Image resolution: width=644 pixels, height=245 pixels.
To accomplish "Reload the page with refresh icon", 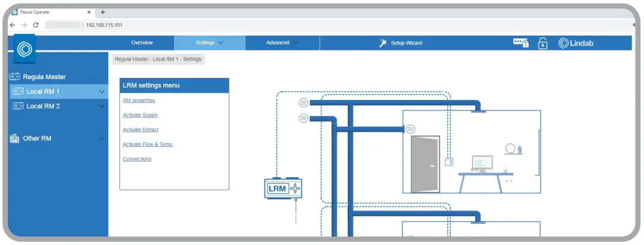I will (36, 25).
